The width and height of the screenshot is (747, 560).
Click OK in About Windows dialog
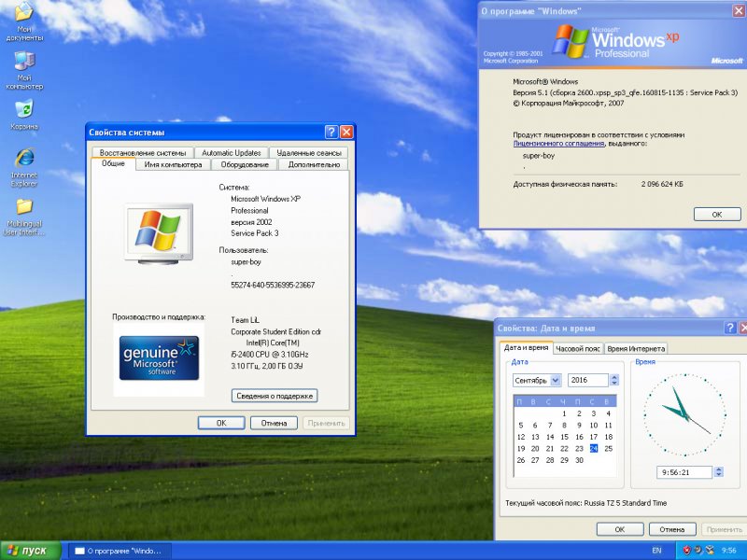[717, 215]
